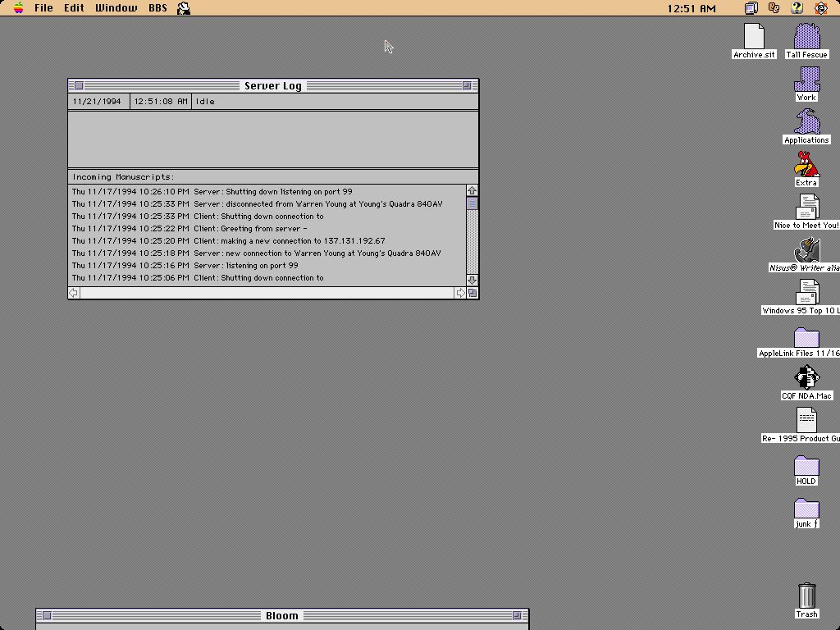Open the Help balloon menu
This screenshot has width=840, height=630.
(797, 8)
